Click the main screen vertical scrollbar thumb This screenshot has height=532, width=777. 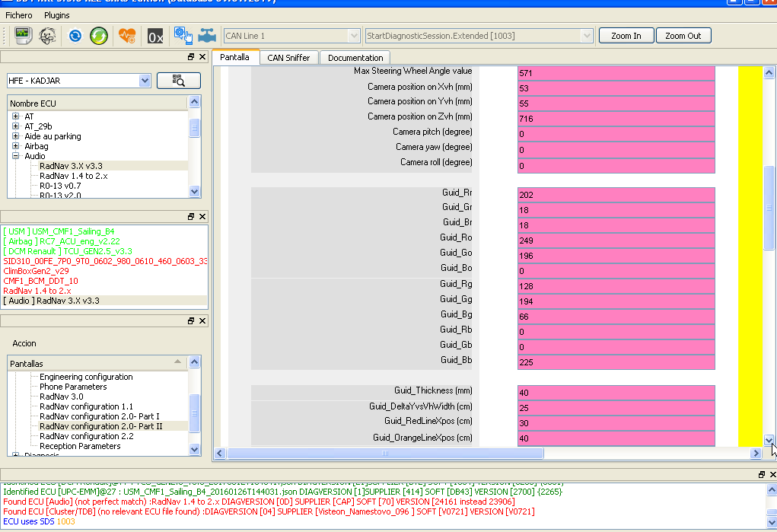tap(769, 209)
